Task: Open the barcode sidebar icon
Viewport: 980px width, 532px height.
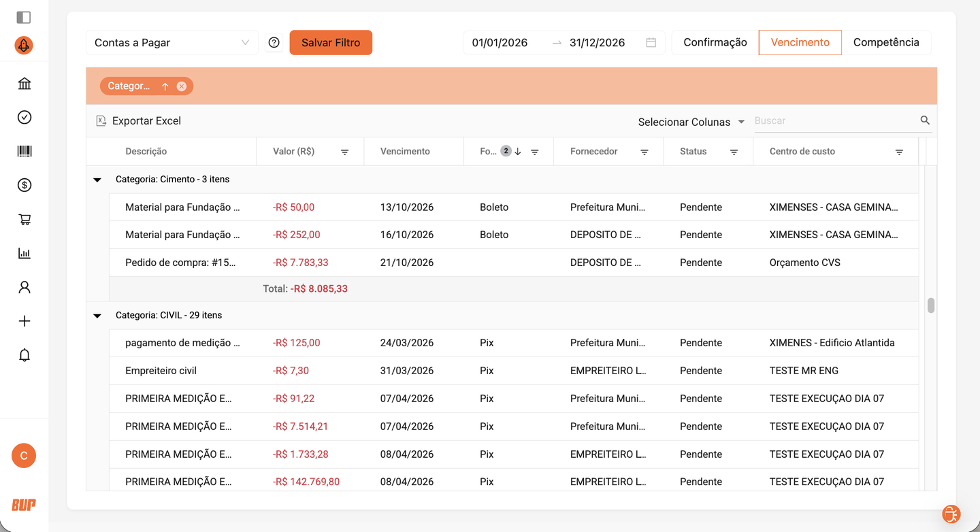Action: coord(24,151)
